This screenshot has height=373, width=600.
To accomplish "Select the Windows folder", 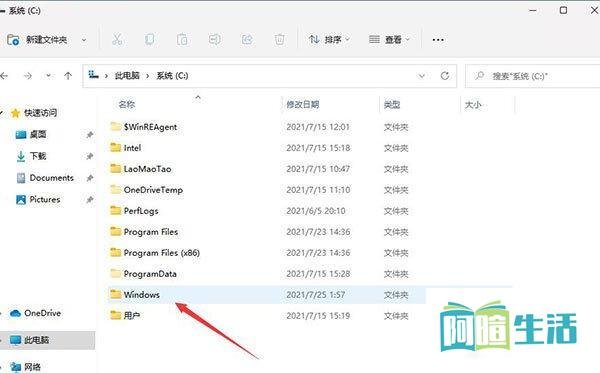I will click(142, 295).
